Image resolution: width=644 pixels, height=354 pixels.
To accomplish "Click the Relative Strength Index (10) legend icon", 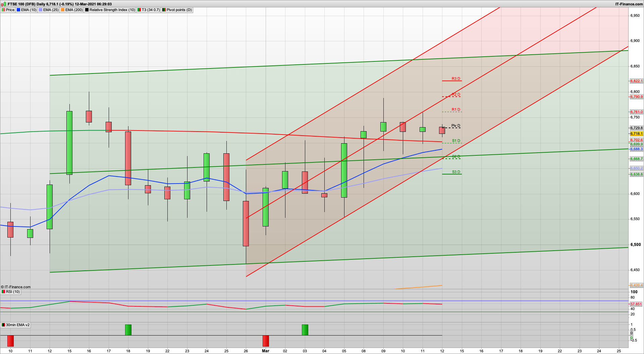I will coord(86,10).
